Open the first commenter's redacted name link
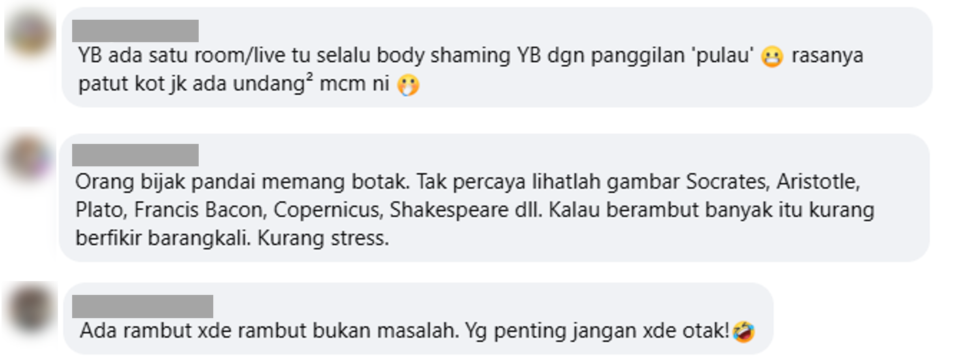 (x=135, y=31)
